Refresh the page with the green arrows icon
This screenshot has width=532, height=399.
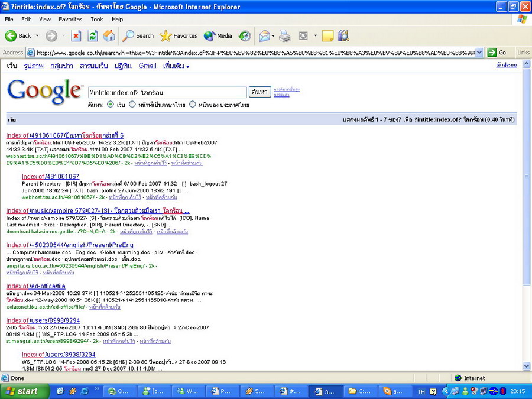coord(93,35)
